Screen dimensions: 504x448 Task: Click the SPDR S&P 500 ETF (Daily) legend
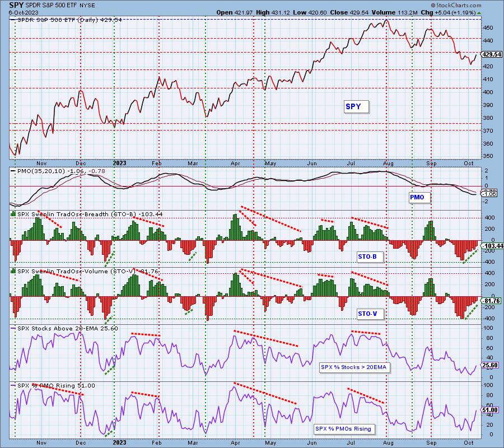(x=67, y=20)
